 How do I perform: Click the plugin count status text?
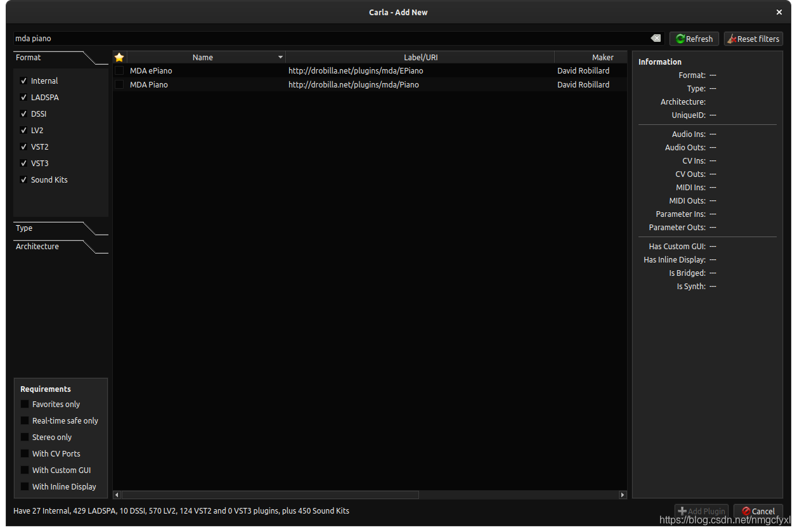[181, 511]
